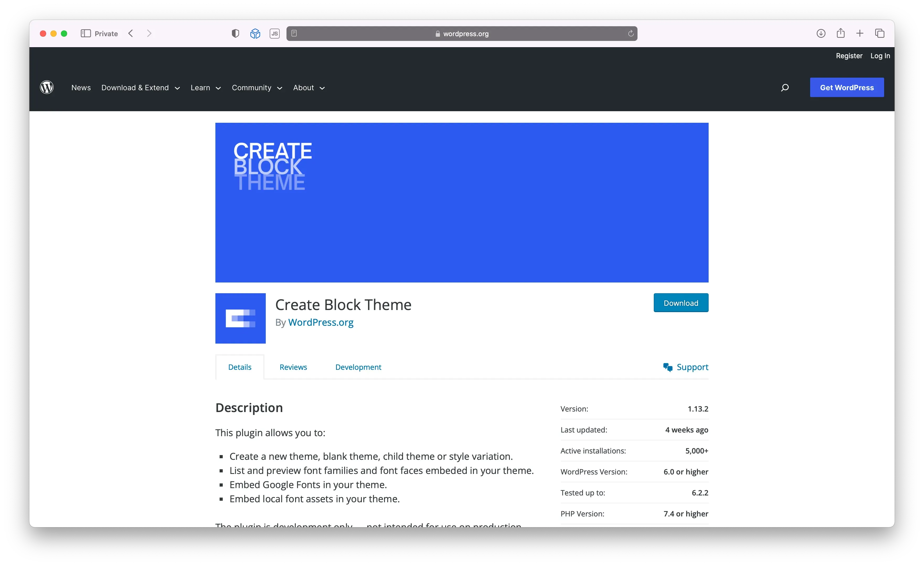This screenshot has width=924, height=566.
Task: Open the WordPress.org author link
Action: click(x=321, y=322)
